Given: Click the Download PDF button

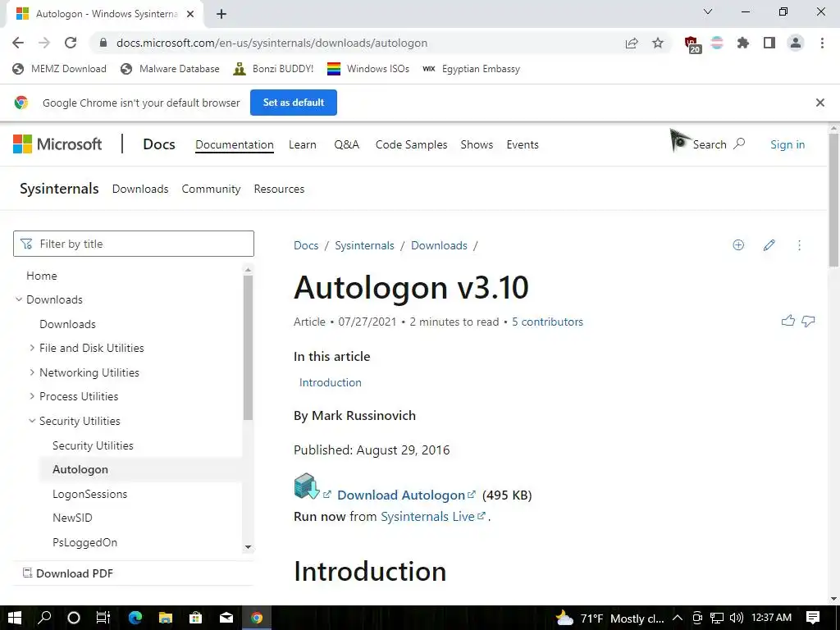Looking at the screenshot, I should [x=68, y=573].
